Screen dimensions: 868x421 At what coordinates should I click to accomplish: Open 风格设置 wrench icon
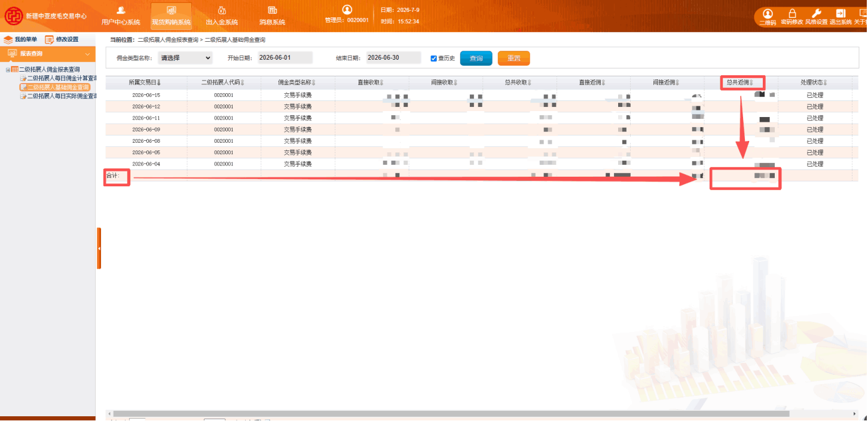(x=817, y=14)
